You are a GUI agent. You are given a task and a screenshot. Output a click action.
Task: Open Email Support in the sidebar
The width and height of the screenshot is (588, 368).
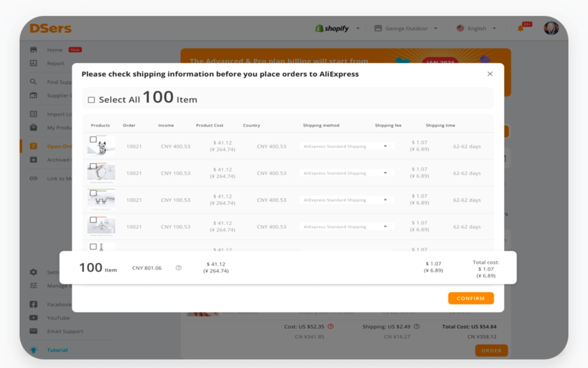point(65,331)
